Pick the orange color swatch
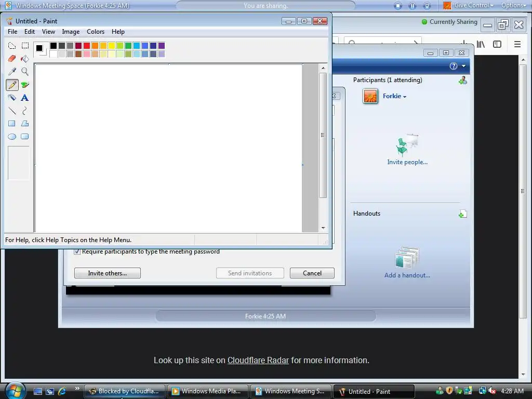This screenshot has width=532, height=399. click(95, 46)
